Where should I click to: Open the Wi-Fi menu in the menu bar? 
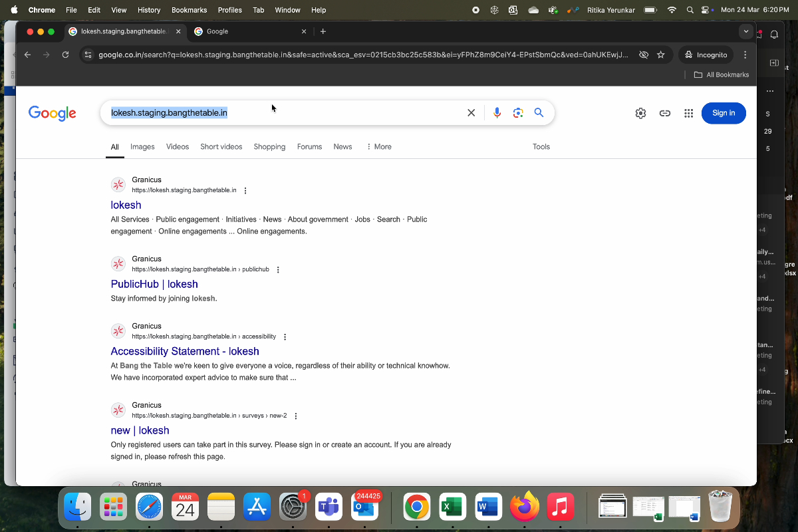tap(672, 10)
